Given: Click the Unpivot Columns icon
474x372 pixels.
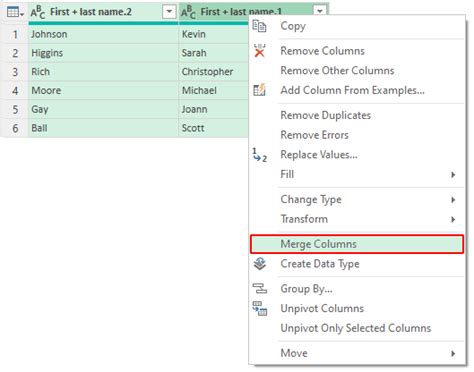Looking at the screenshot, I should click(259, 308).
